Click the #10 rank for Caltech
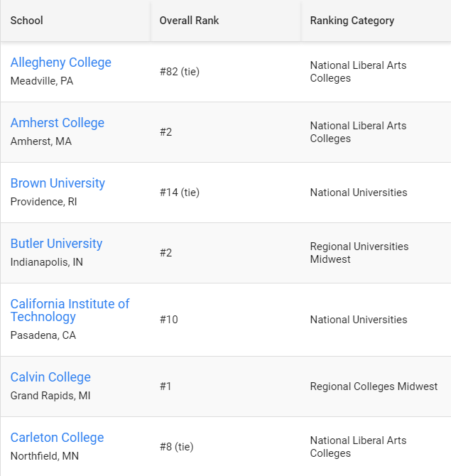Image resolution: width=451 pixels, height=476 pixels. [168, 320]
